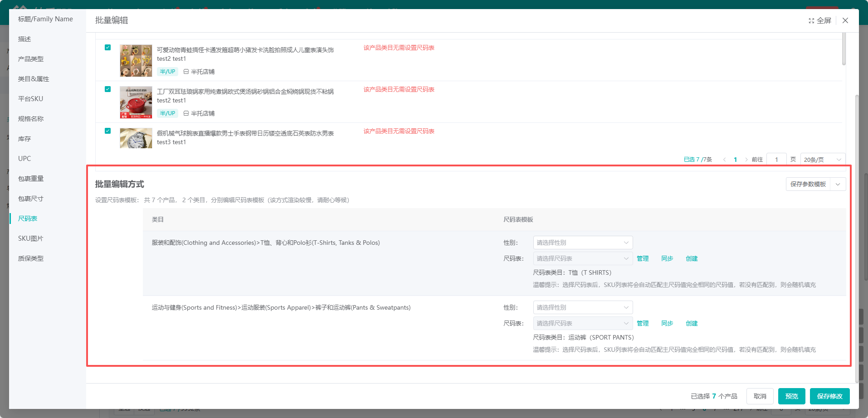Click 管理 link for 运动裤 size chart
Screen dimensions: 868x418
pos(643,323)
